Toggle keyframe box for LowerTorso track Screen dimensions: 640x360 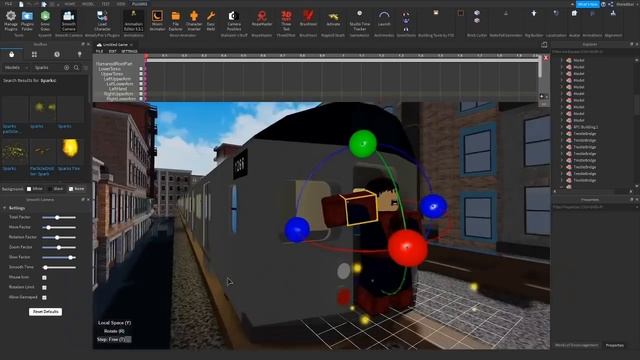tap(141, 69)
